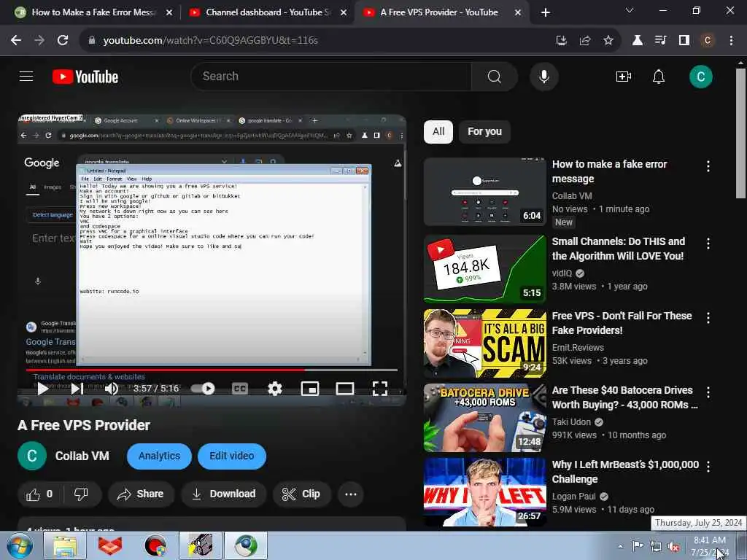Switch to miniplayer mode
Image resolution: width=747 pixels, height=560 pixels.
coord(309,389)
